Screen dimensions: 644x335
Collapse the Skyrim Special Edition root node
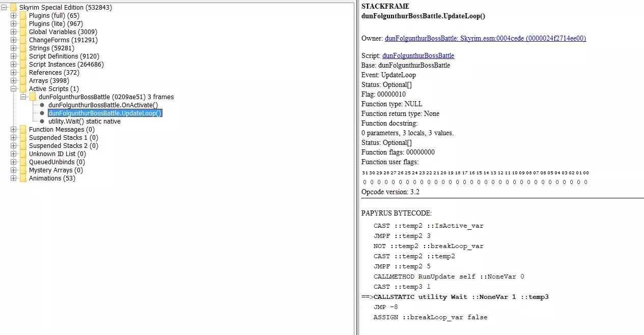(5, 8)
